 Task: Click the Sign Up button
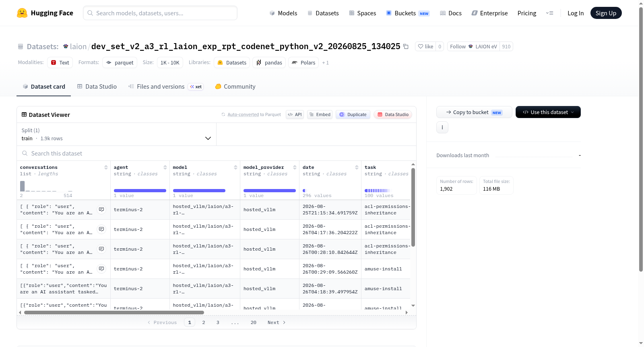point(606,13)
